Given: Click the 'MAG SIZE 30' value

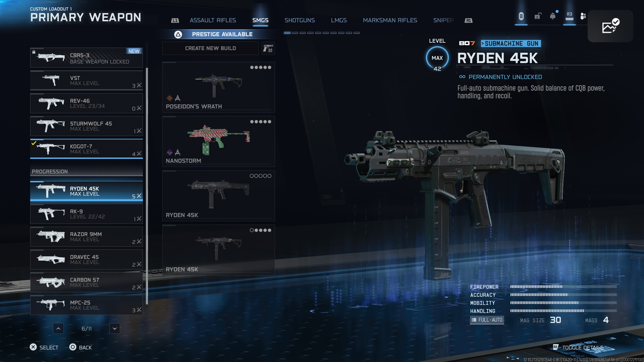Looking at the screenshot, I should (x=541, y=320).
